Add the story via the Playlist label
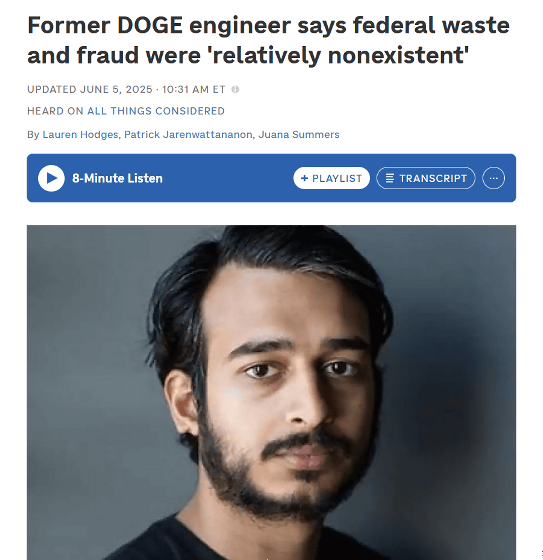This screenshot has width=543, height=560. pyautogui.click(x=337, y=178)
